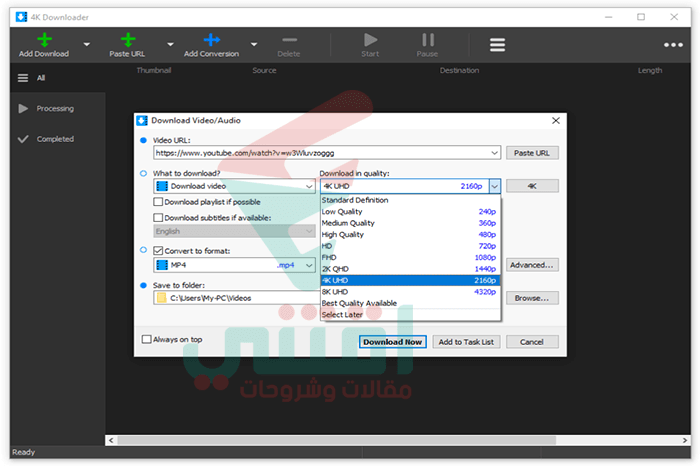Screen dimensions: 700x466
Task: Click the folder icon in Save path
Action: pos(162,298)
